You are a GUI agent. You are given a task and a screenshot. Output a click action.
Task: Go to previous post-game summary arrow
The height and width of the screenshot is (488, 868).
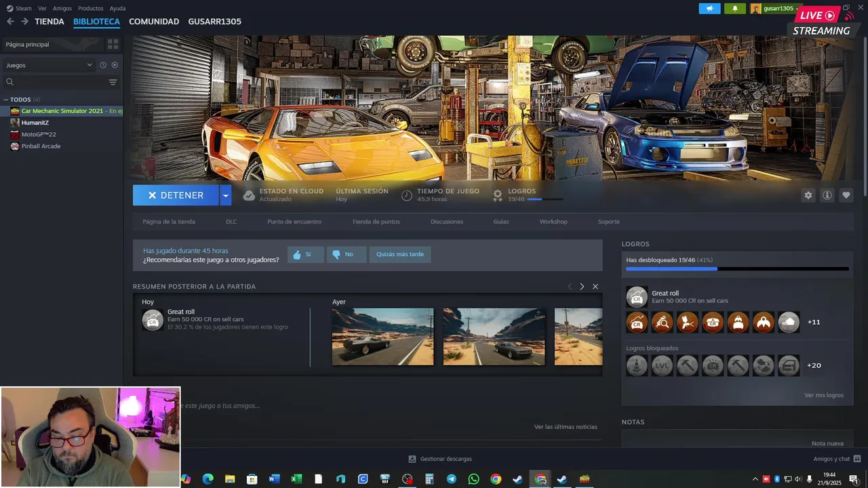point(570,287)
